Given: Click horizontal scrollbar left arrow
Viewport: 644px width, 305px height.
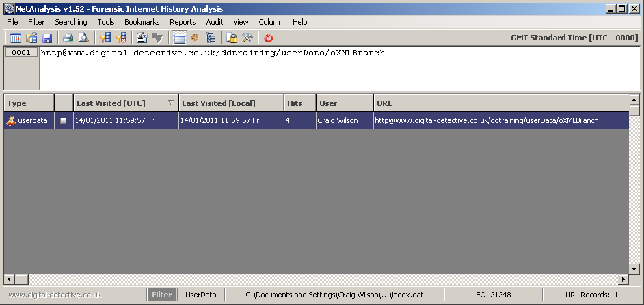Looking at the screenshot, I should [9, 280].
